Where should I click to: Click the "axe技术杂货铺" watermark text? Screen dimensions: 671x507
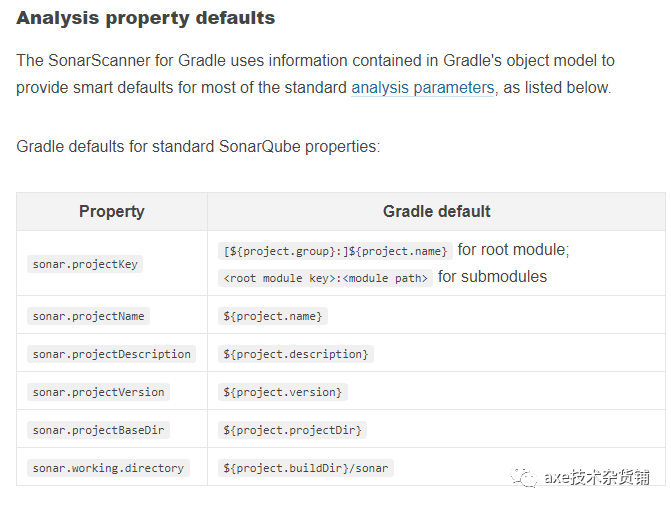[x=597, y=477]
